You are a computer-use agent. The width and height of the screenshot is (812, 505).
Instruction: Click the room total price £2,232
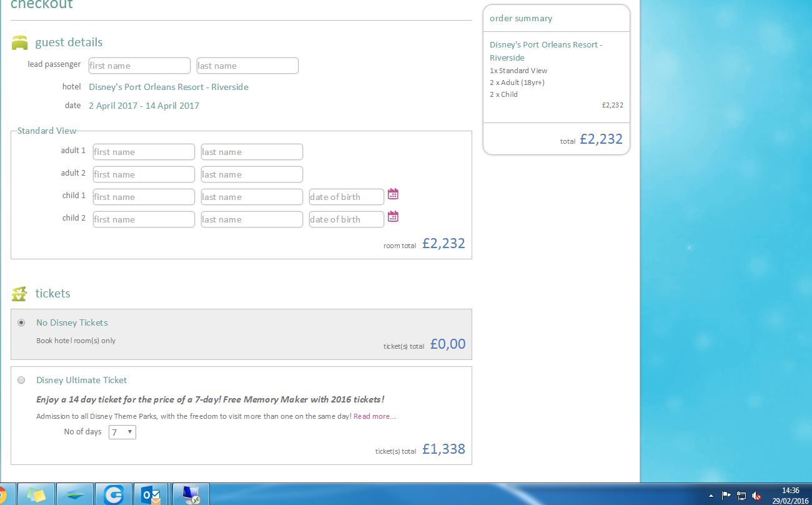coord(443,243)
